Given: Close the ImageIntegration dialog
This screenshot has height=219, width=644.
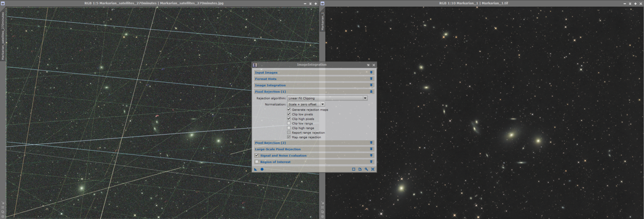Looking at the screenshot, I should tap(374, 65).
